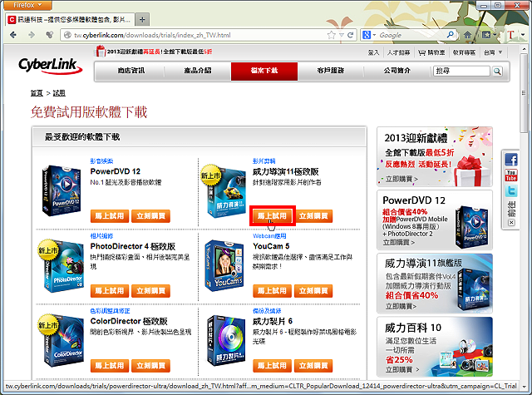Open the 產品介紹 navigation menu
This screenshot has width=532, height=395.
point(198,71)
